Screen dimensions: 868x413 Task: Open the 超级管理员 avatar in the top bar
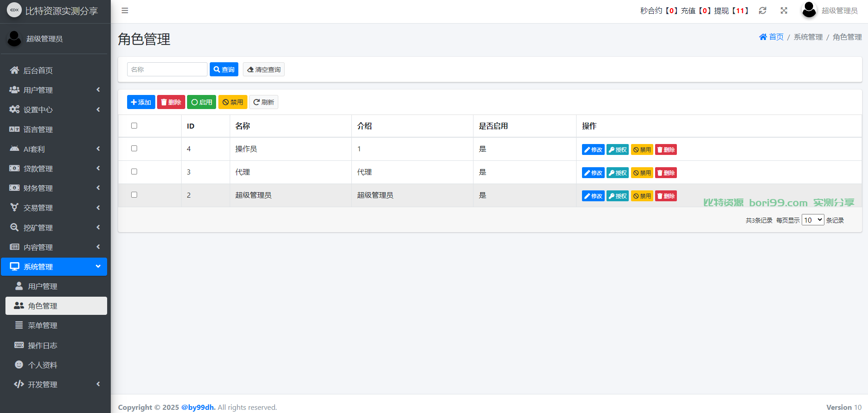tap(809, 10)
